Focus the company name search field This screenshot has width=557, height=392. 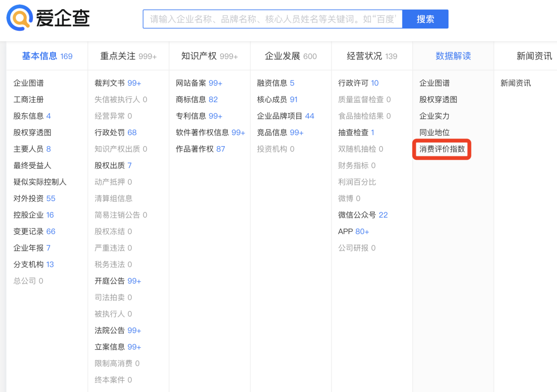(x=272, y=19)
